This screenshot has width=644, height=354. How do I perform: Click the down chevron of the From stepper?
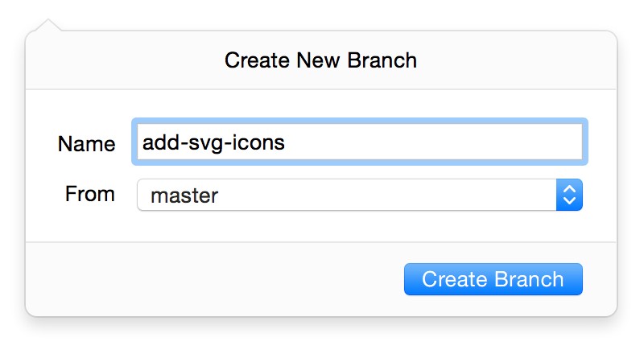pos(568,200)
